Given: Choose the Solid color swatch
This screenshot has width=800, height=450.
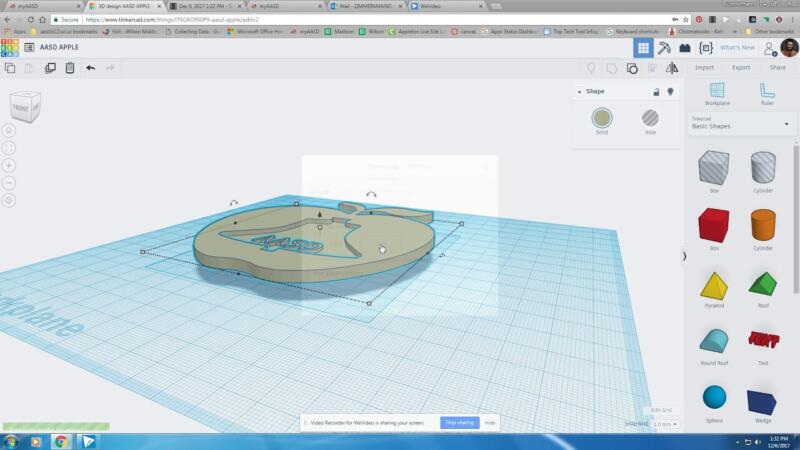Looking at the screenshot, I should tap(602, 119).
